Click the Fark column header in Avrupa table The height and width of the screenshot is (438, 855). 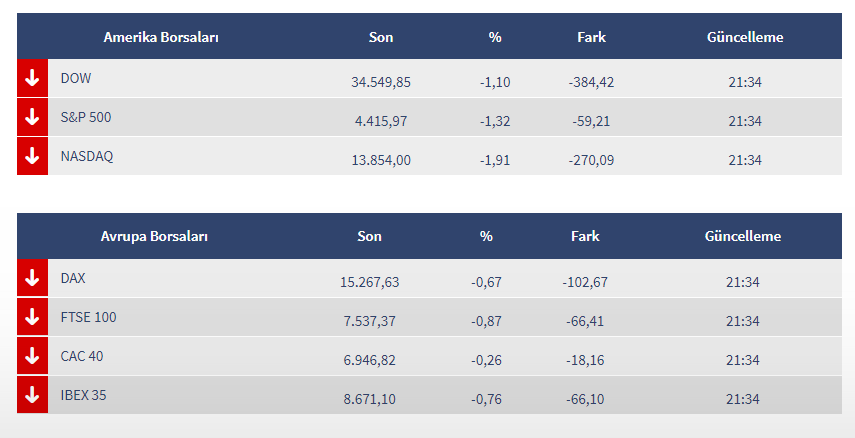585,237
